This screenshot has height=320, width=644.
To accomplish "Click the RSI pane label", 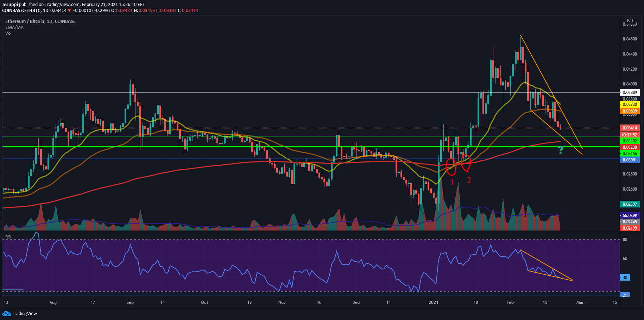I will [x=8, y=237].
